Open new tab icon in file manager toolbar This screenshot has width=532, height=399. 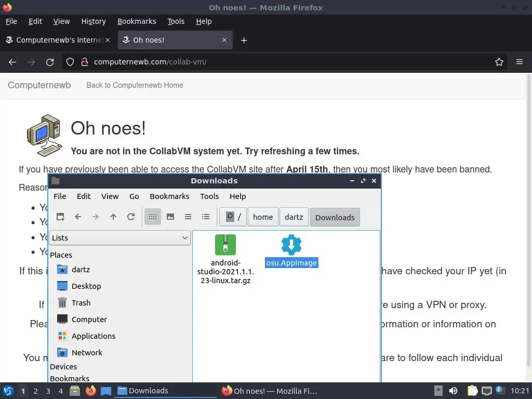point(60,217)
